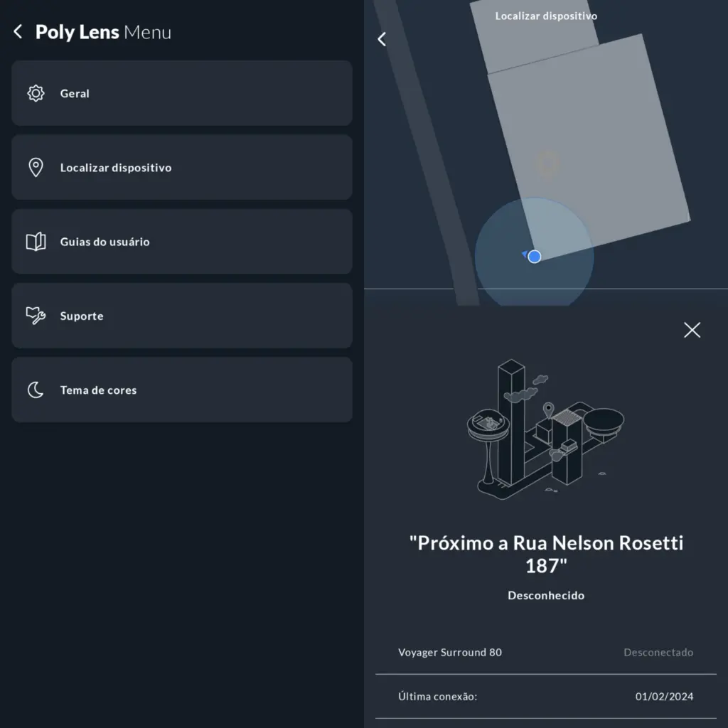The height and width of the screenshot is (728, 728).
Task: Click the blue current location dot on map
Action: (535, 256)
